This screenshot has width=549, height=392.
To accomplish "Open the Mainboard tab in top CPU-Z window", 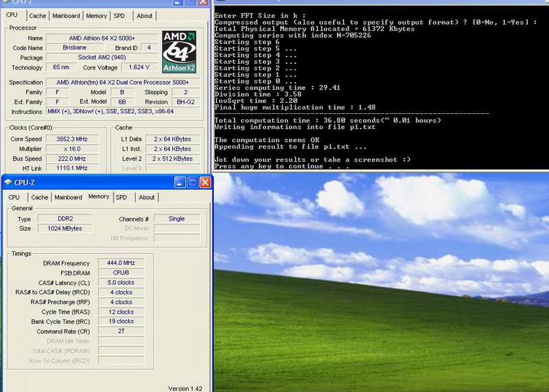I will tap(66, 16).
